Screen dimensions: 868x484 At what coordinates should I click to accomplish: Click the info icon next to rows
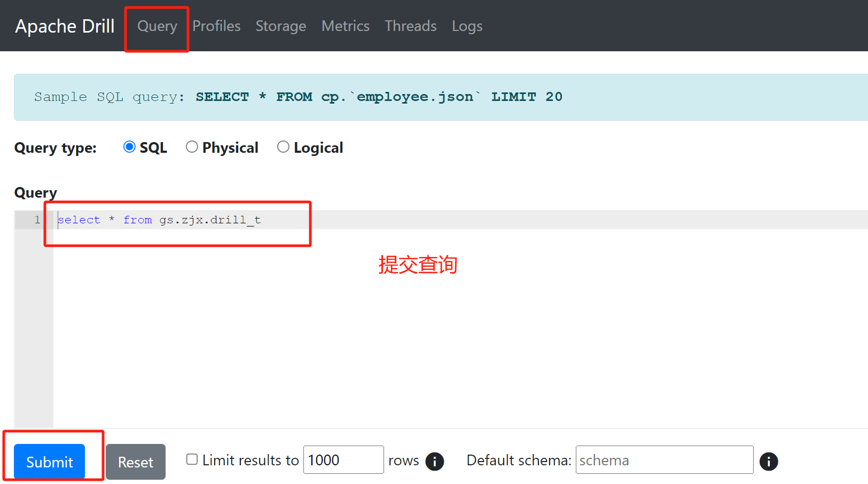coord(435,462)
